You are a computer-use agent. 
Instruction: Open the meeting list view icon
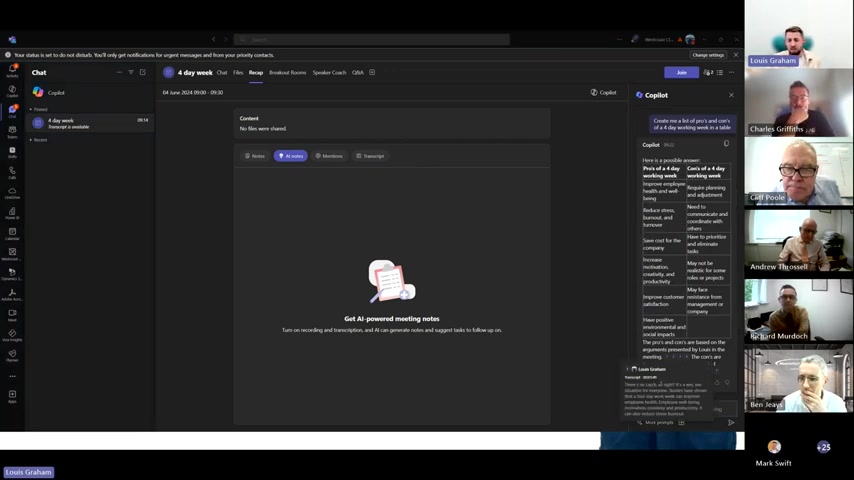pos(720,72)
